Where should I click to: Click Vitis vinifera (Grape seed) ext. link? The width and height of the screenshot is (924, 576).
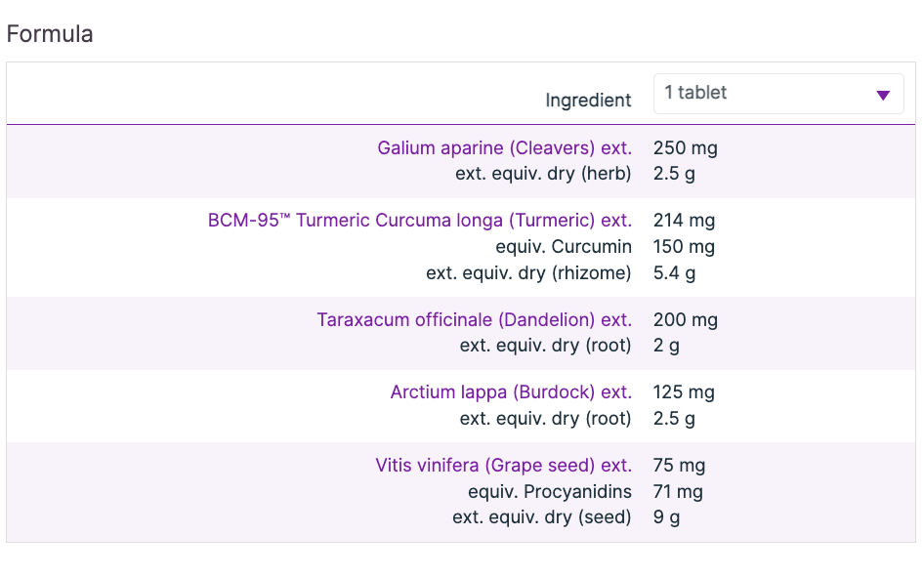[503, 466]
